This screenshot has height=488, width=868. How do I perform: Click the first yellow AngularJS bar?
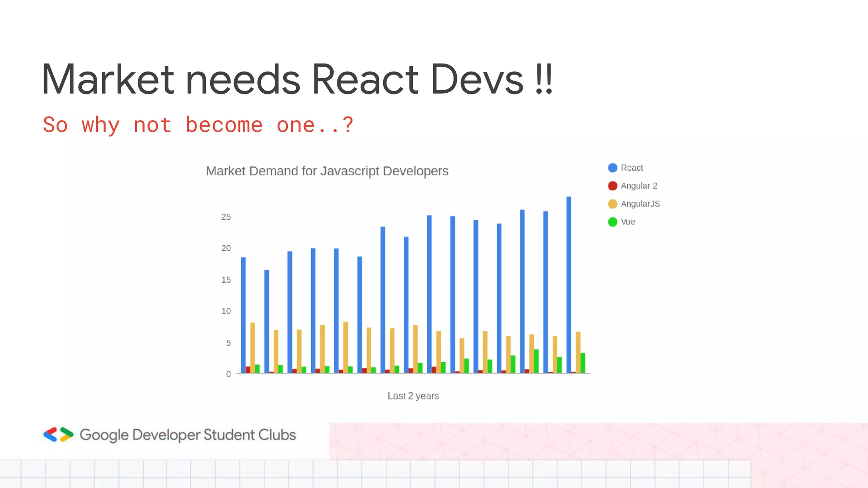pyautogui.click(x=253, y=348)
